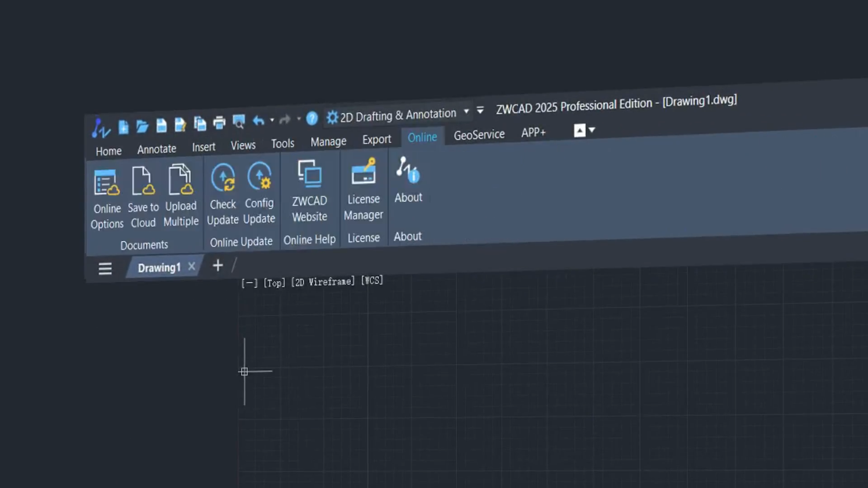Image resolution: width=868 pixels, height=488 pixels.
Task: Click the Save All icon
Action: (200, 123)
